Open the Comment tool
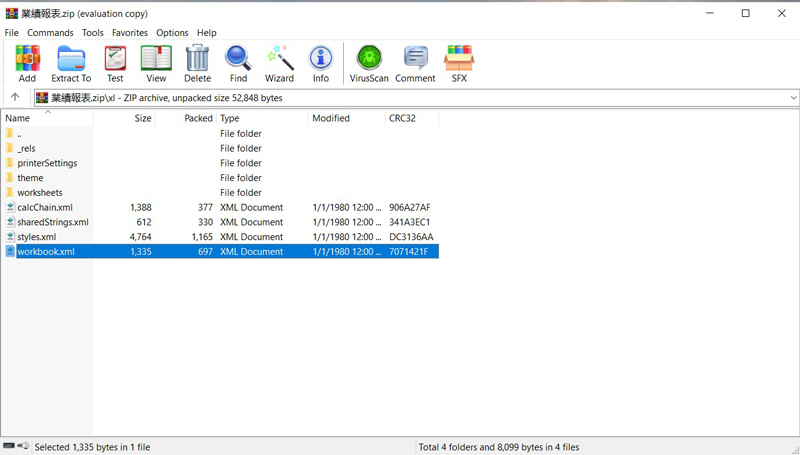800x455 pixels. point(415,63)
